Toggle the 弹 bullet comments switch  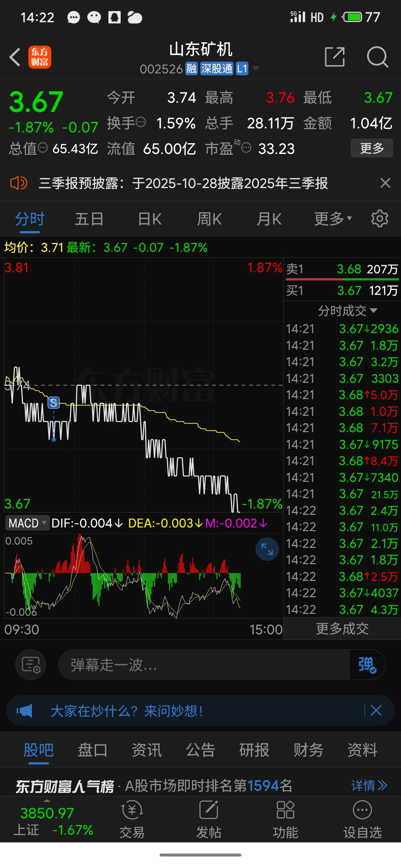[x=367, y=664]
